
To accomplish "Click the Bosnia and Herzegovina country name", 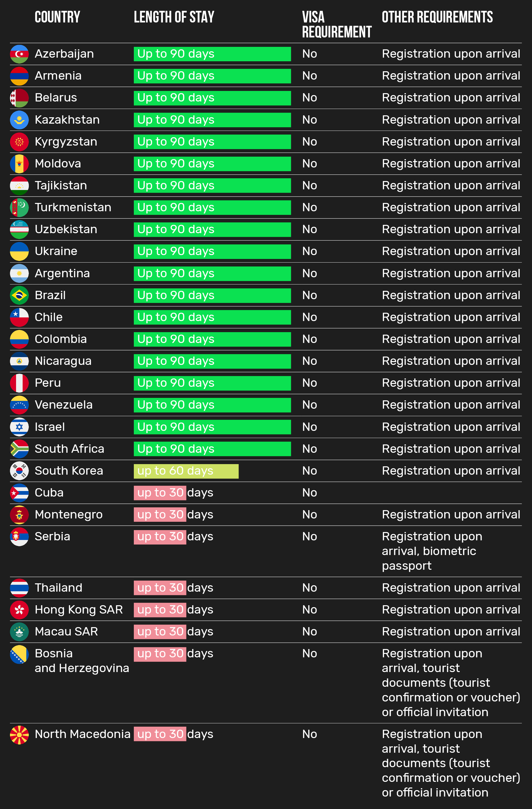I will (x=81, y=661).
